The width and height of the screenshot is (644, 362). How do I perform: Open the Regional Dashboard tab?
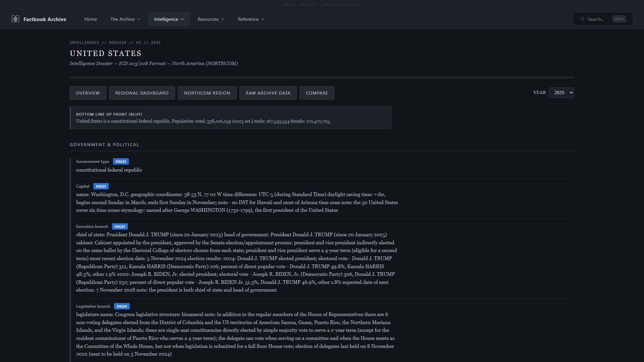[142, 93]
